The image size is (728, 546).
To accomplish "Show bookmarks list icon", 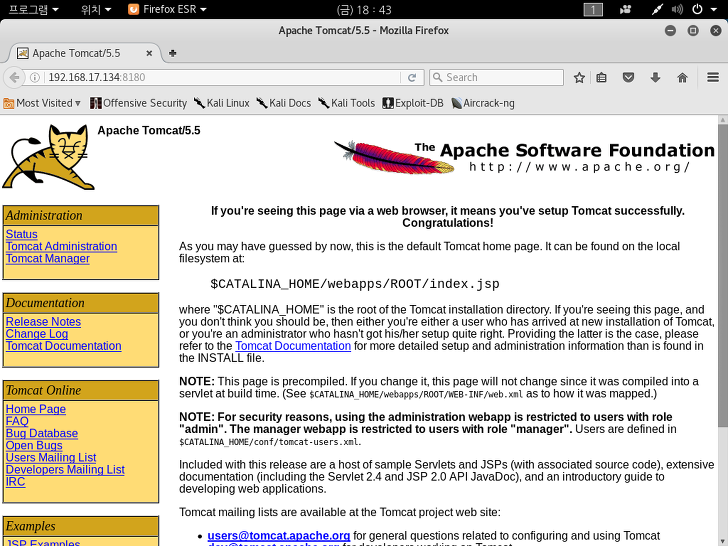I will [602, 78].
